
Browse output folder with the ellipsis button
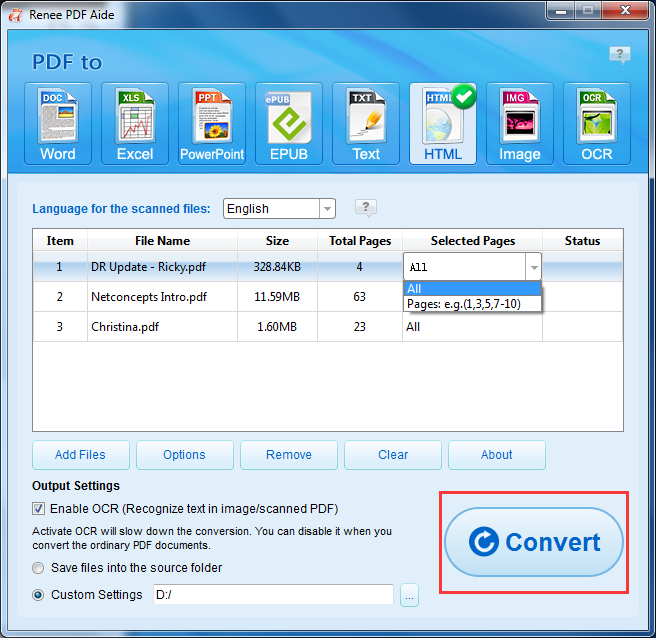[x=408, y=596]
